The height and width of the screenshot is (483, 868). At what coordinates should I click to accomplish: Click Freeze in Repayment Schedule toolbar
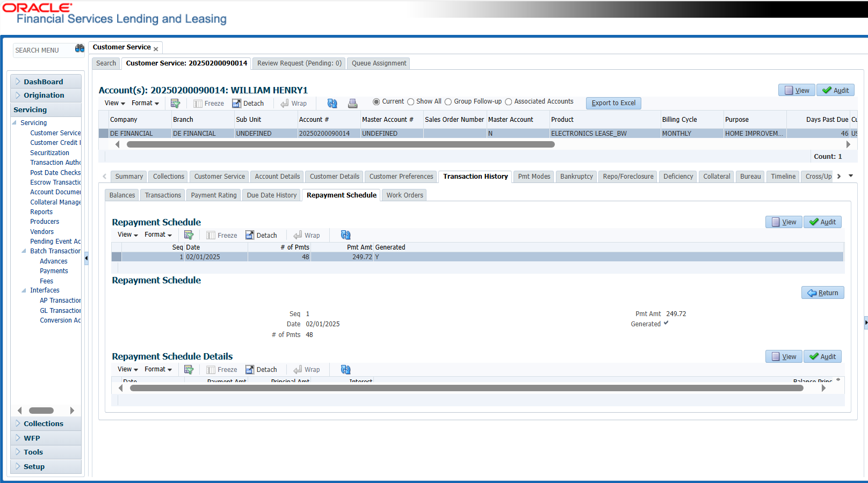click(222, 236)
